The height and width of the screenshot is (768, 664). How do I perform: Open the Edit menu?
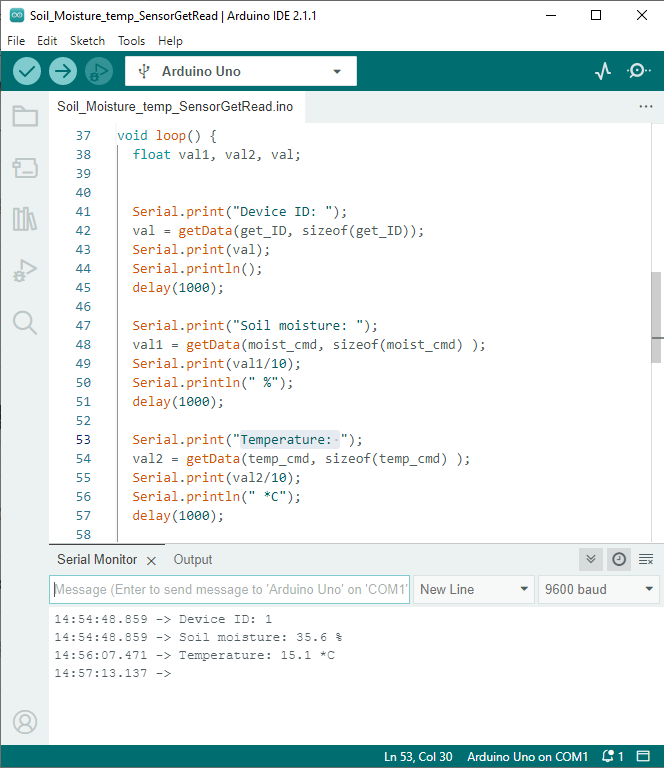click(x=47, y=41)
